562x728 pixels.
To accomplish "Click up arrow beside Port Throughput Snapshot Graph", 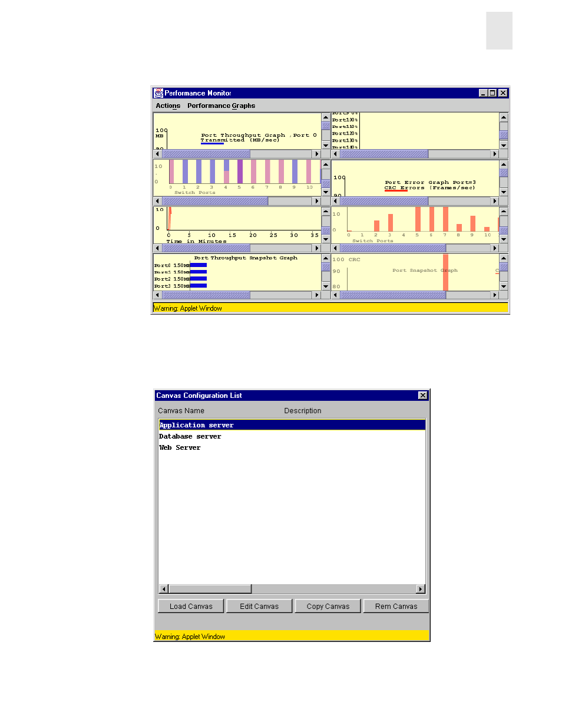I will point(326,258).
